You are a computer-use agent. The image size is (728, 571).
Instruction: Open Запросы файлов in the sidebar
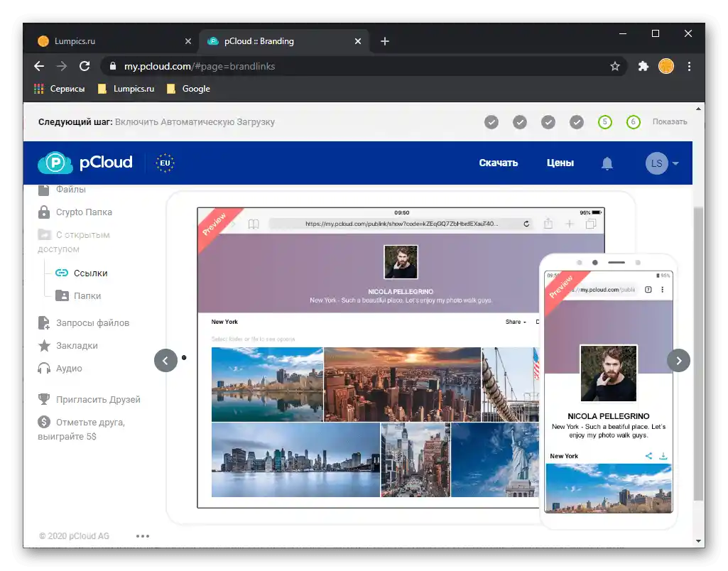pyautogui.click(x=84, y=322)
